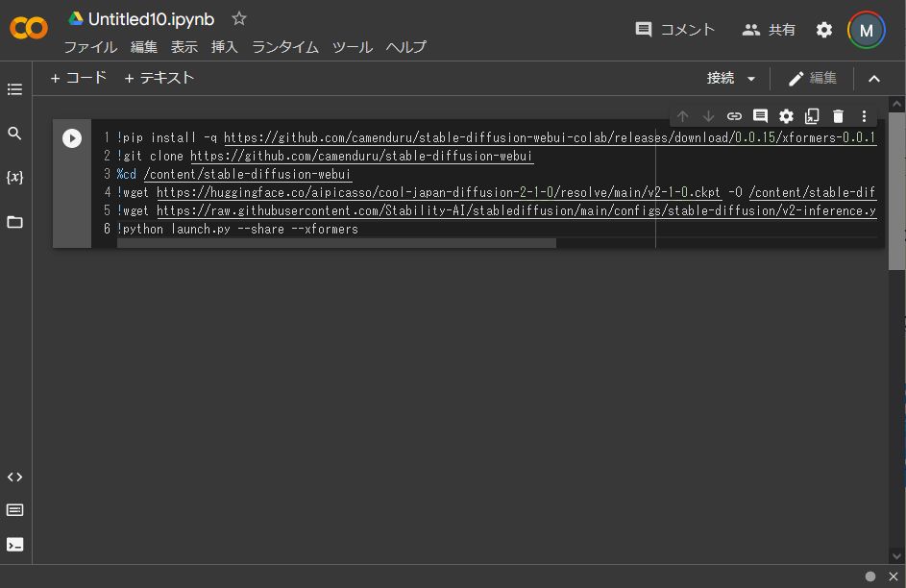This screenshot has height=588, width=906.
Task: Click the status circle in the bottom bar
Action: tap(870, 576)
